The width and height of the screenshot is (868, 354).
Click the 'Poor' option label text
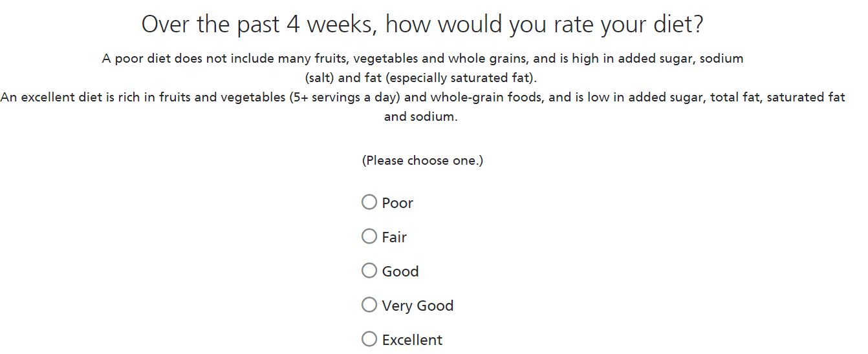coord(397,203)
